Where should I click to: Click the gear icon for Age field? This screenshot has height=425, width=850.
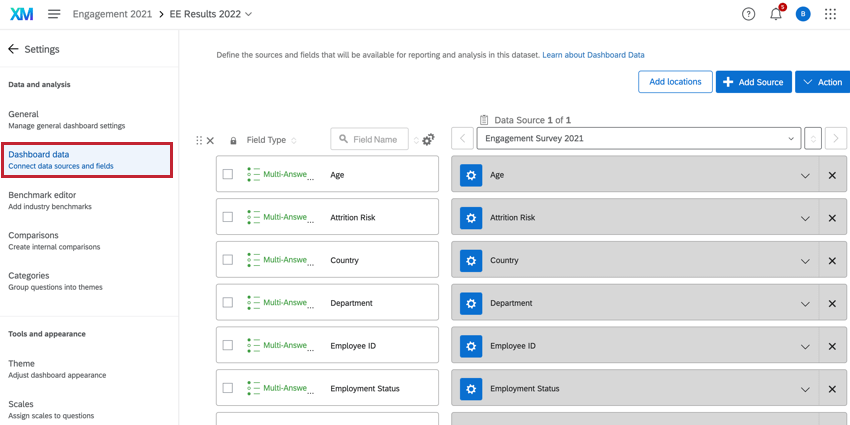pyautogui.click(x=470, y=175)
